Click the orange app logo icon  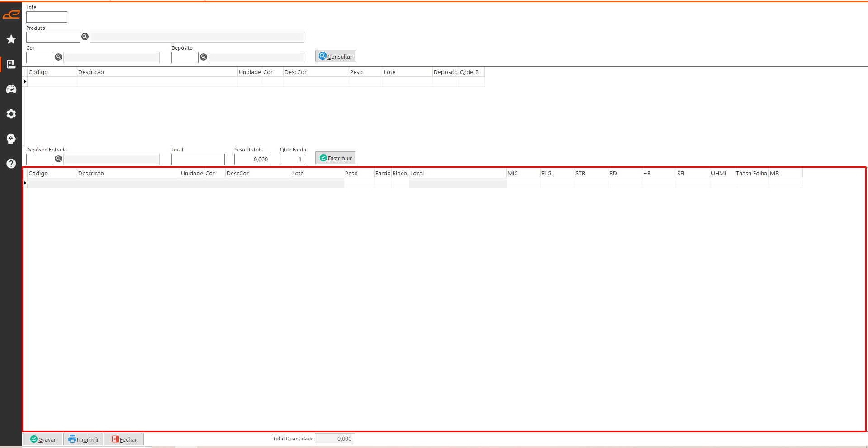(11, 15)
